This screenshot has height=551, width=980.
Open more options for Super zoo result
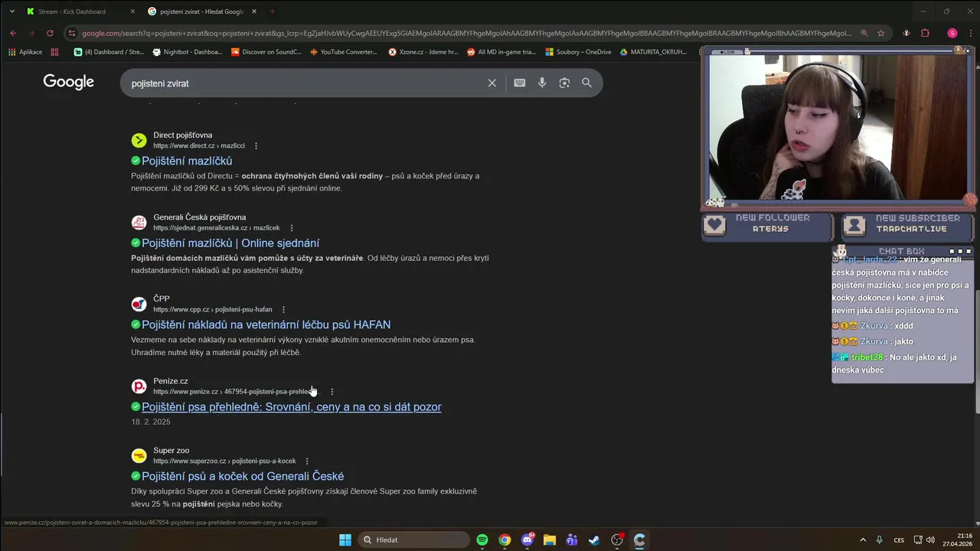307,461
